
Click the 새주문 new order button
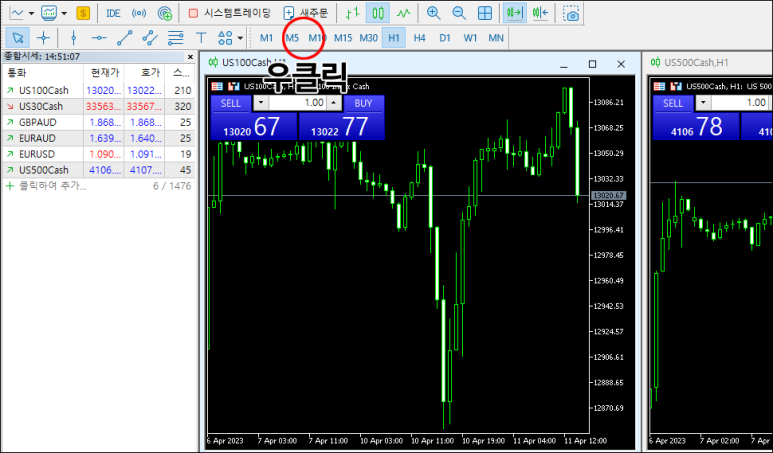[x=306, y=13]
